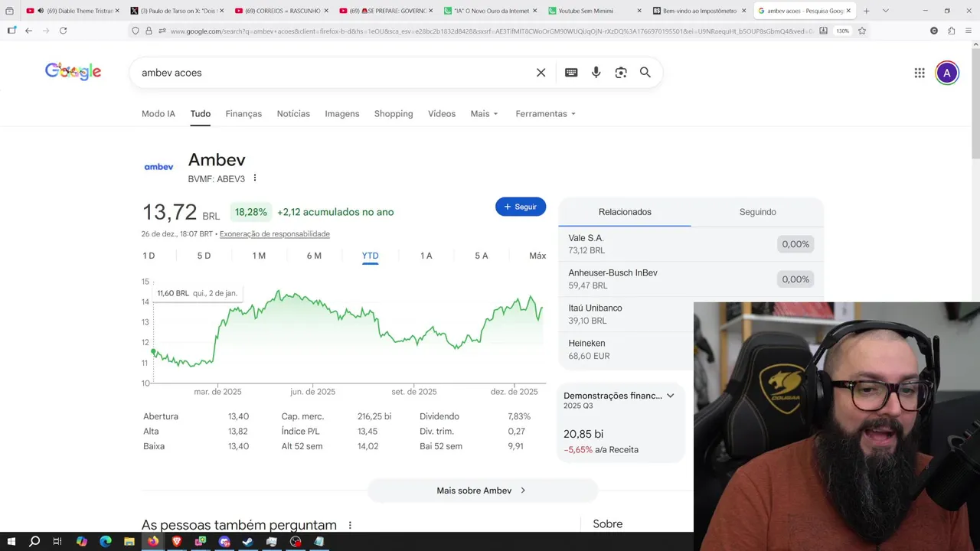Select the YTD chart range
The image size is (980, 551).
click(x=371, y=256)
